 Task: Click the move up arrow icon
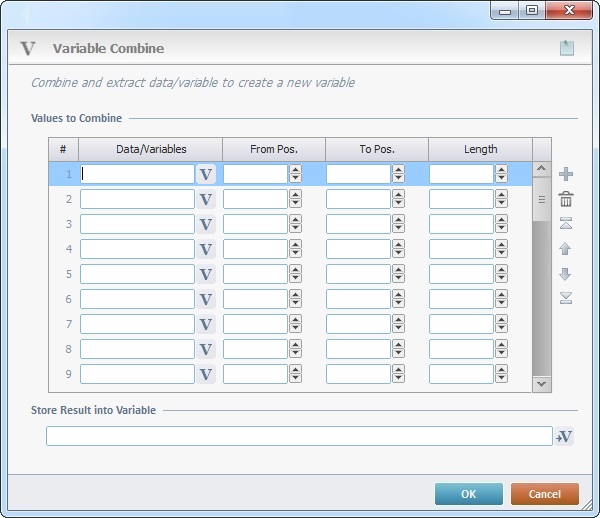[566, 249]
